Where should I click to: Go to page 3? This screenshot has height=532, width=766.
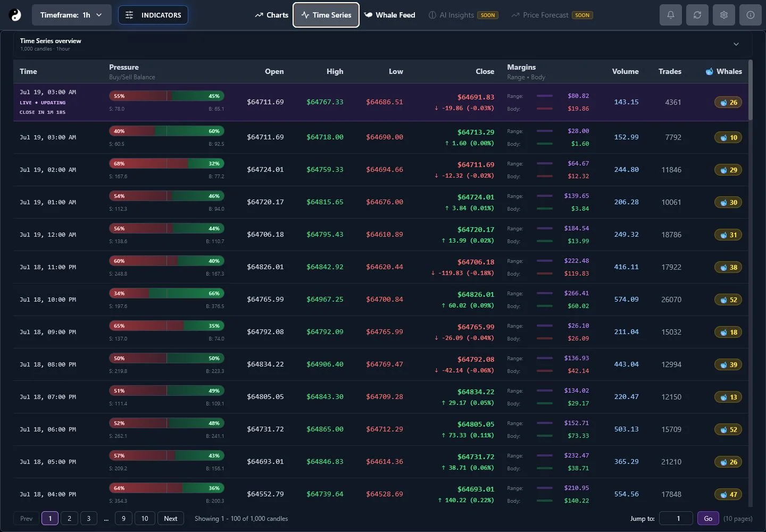tap(89, 518)
